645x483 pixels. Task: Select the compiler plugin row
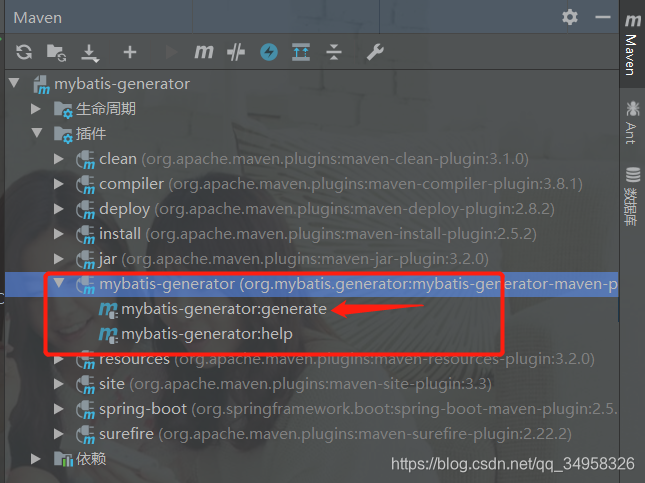point(311,184)
